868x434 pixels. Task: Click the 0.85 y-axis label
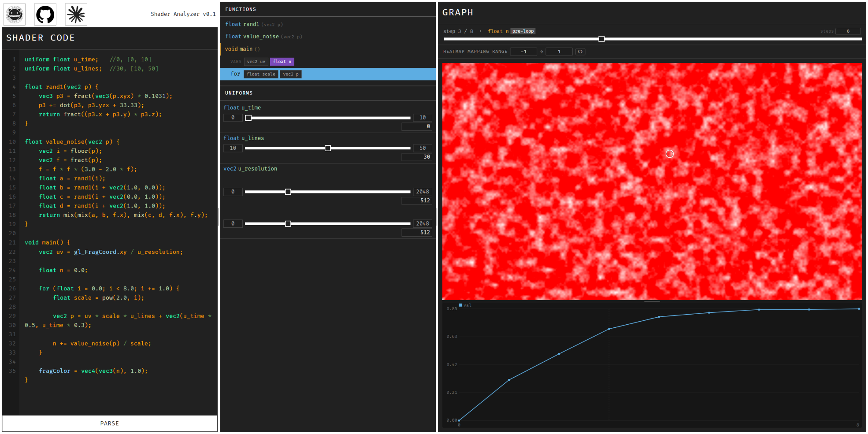[x=452, y=309]
